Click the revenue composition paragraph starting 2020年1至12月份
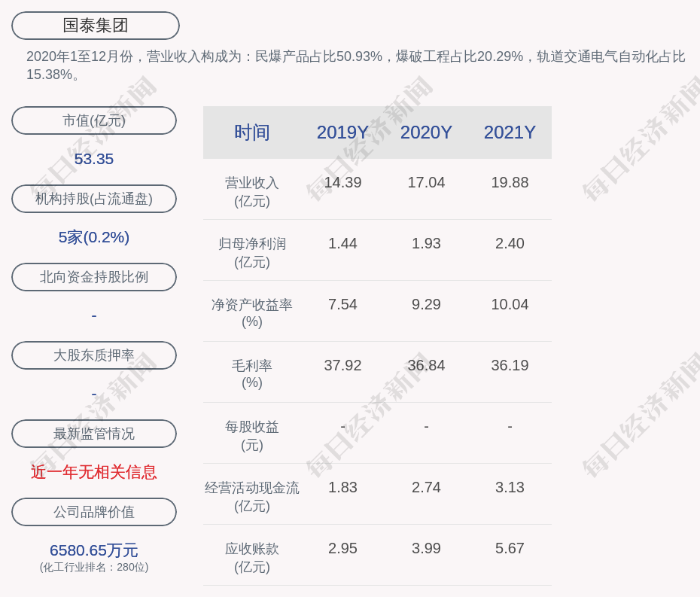This screenshot has height=597, width=700. [355, 65]
